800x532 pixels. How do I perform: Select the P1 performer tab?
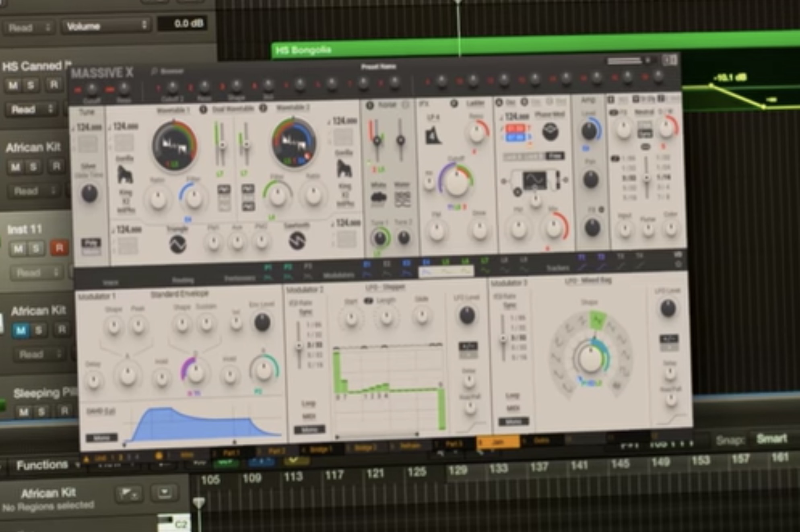coord(268,272)
